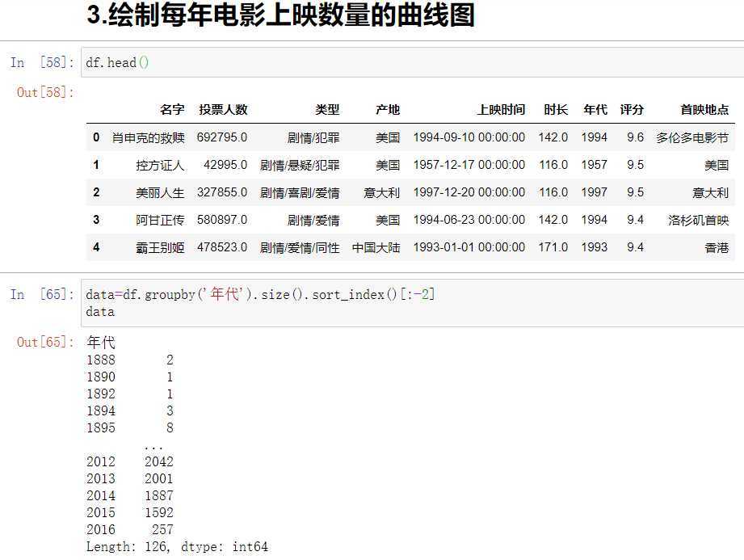Screen dimensions: 744x560
Task: Select the Out[58] prompt label
Action: pos(45,92)
